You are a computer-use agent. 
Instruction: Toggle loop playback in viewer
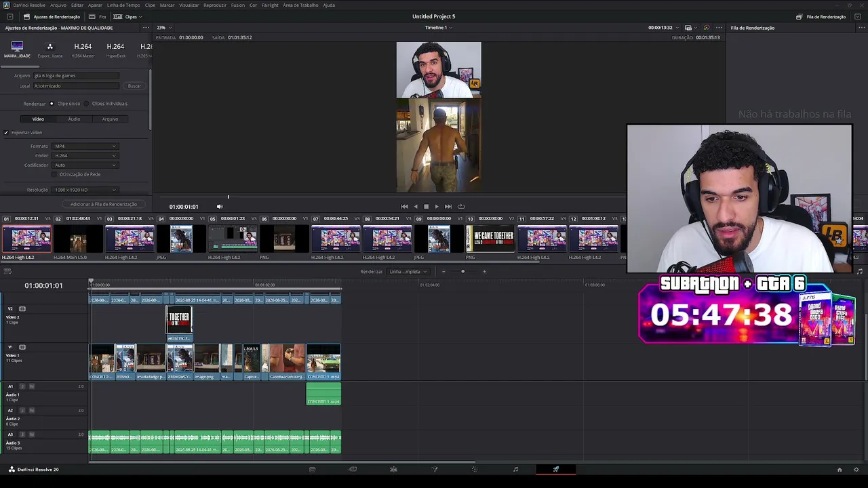tap(461, 207)
